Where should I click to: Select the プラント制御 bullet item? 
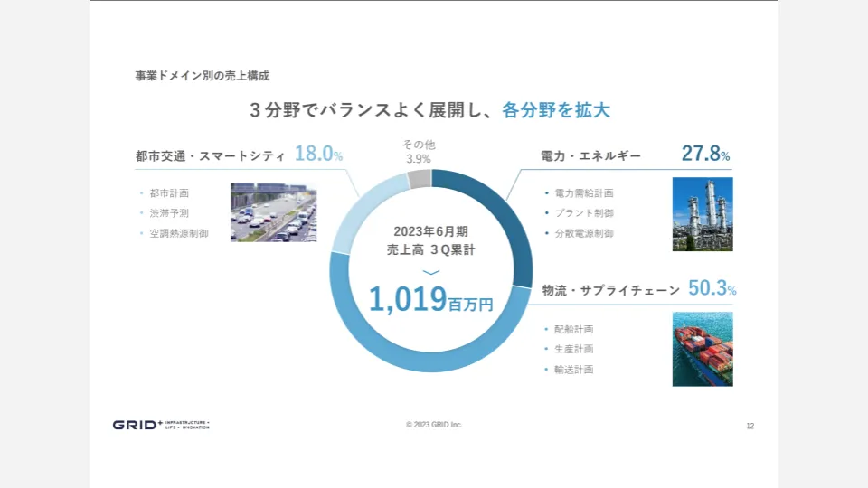(x=583, y=213)
